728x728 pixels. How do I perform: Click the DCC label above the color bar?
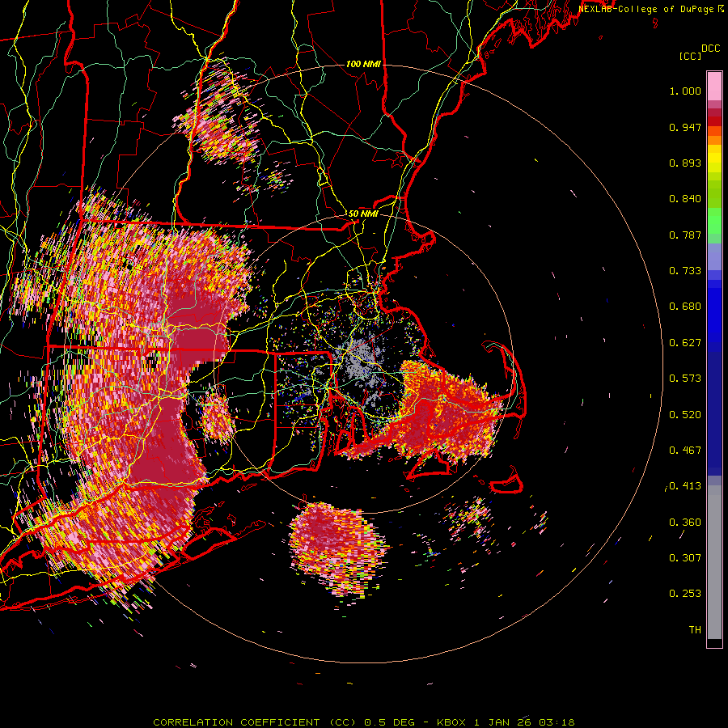711,49
